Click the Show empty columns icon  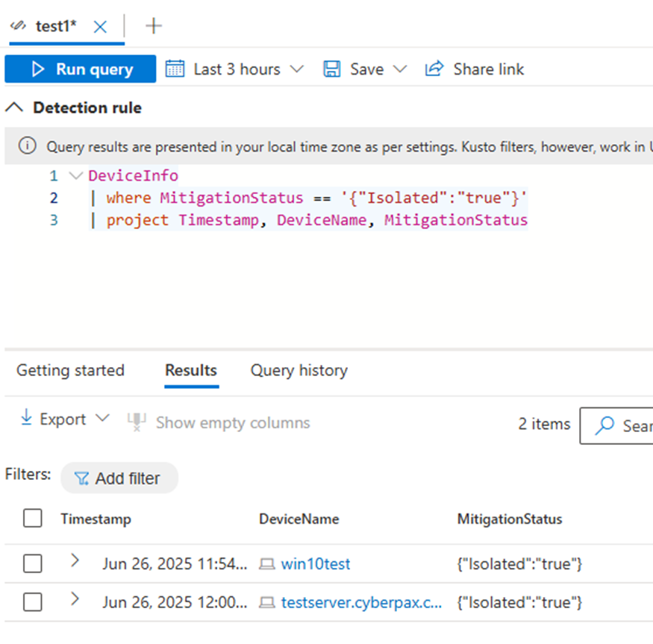tap(137, 420)
